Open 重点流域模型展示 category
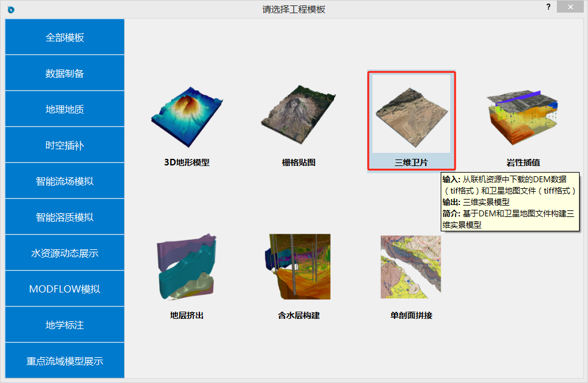The height and width of the screenshot is (383, 588). coord(65,361)
